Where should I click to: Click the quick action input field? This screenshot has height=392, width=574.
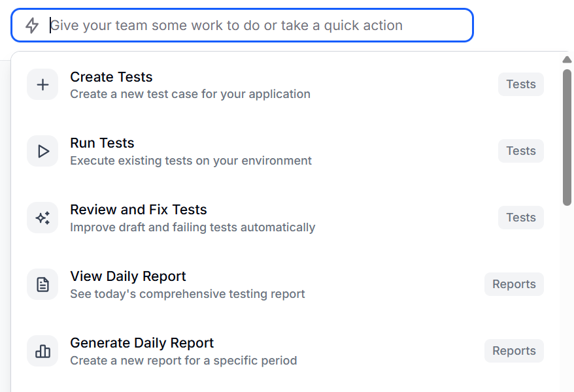pyautogui.click(x=242, y=25)
